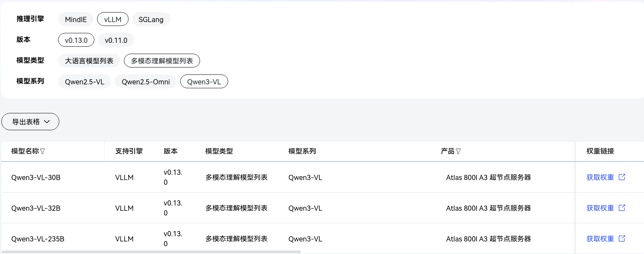Image resolution: width=644 pixels, height=254 pixels.
Task: Open the filter icon beside 模型名称
Action: (42, 151)
